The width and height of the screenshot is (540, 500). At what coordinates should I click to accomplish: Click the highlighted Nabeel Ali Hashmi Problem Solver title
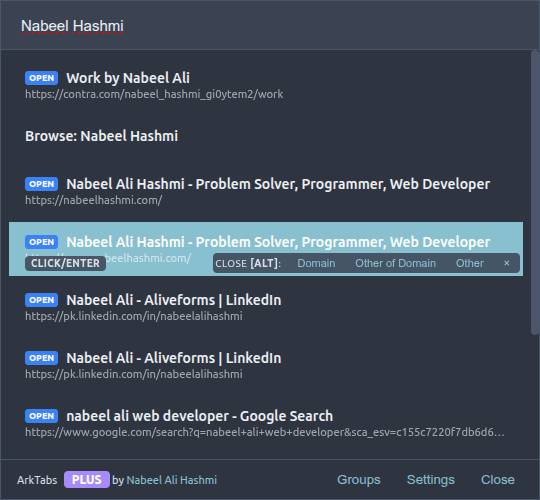click(x=278, y=242)
